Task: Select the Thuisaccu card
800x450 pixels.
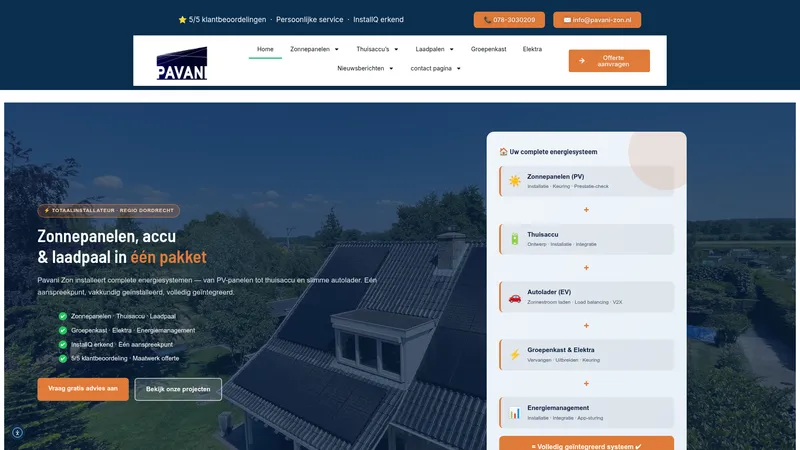Action: point(586,239)
